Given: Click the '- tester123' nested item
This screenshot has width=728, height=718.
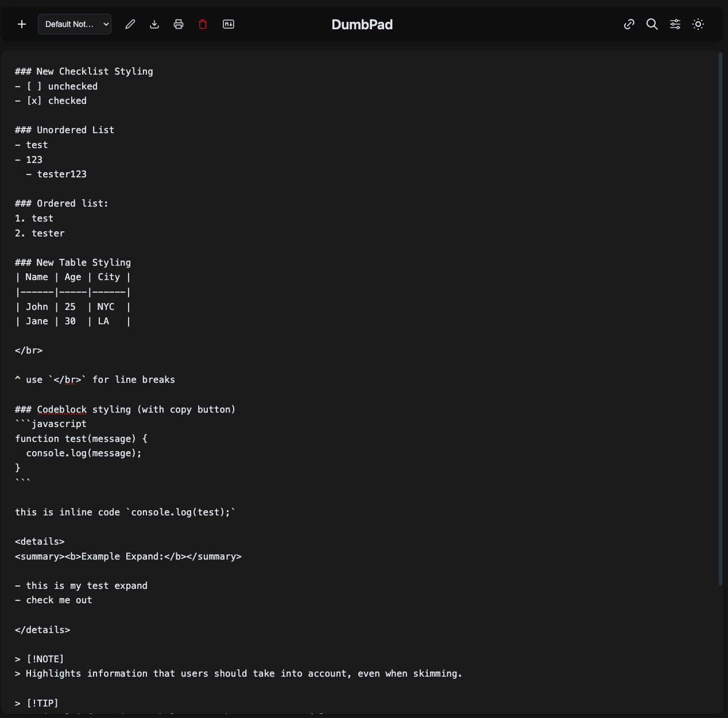Looking at the screenshot, I should [56, 174].
